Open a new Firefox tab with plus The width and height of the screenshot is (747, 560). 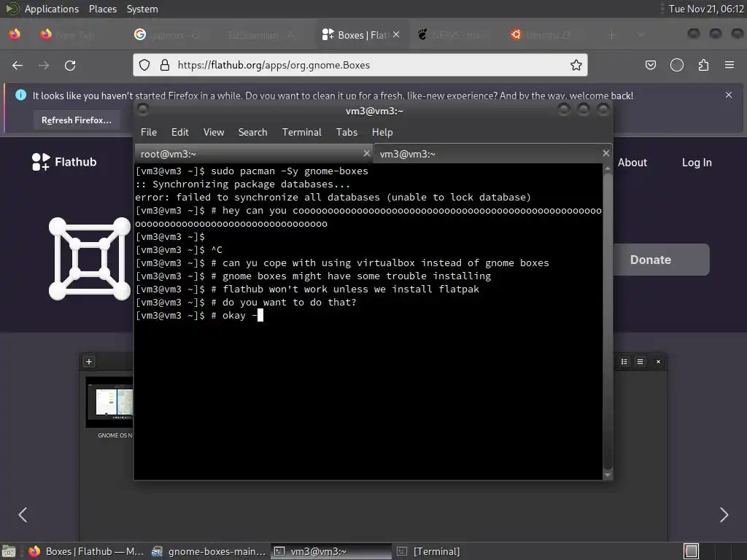612,35
